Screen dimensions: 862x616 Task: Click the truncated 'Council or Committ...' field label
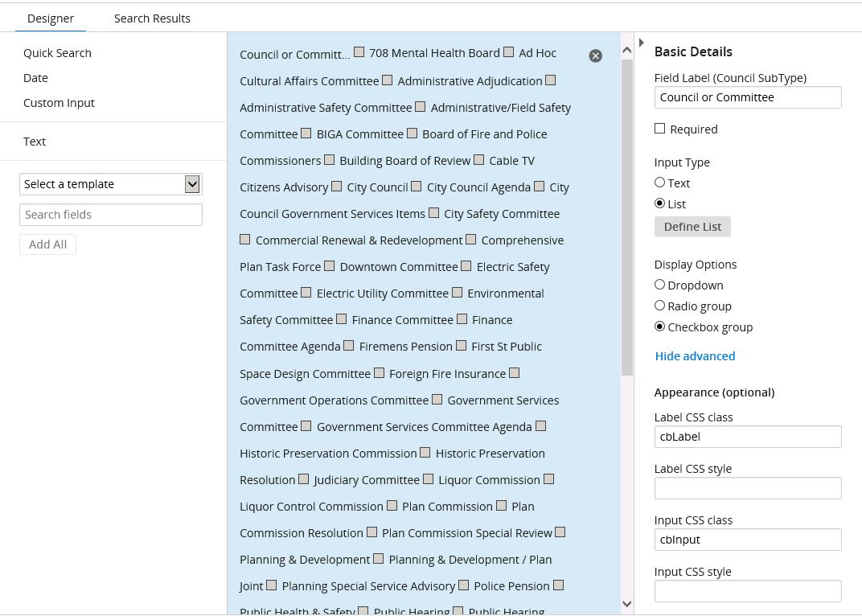pos(294,55)
